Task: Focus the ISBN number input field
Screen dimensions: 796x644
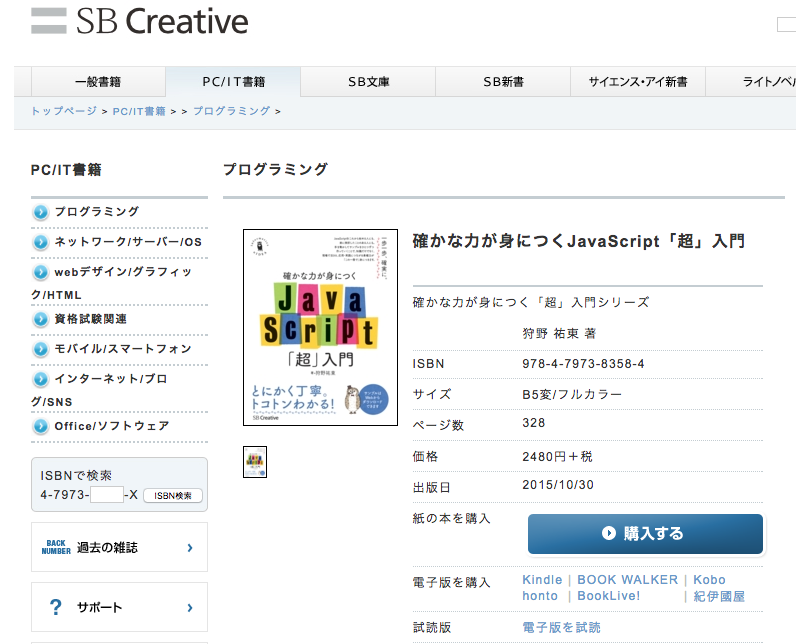Action: click(x=107, y=495)
